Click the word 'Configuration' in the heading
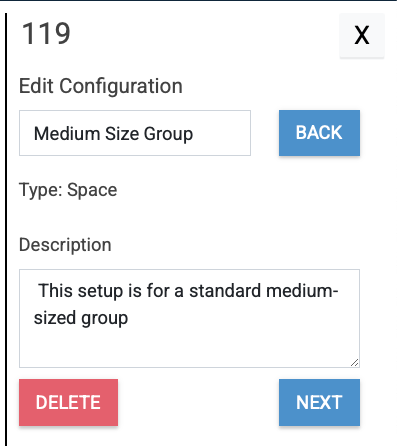The height and width of the screenshot is (446, 397). click(x=121, y=86)
